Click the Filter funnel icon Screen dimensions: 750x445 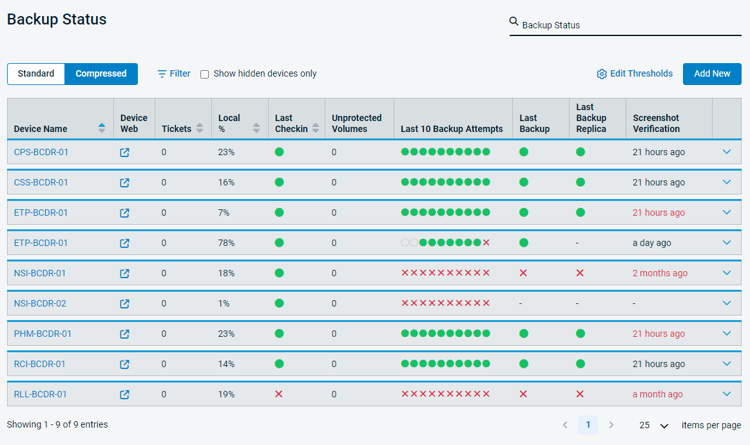(x=162, y=74)
